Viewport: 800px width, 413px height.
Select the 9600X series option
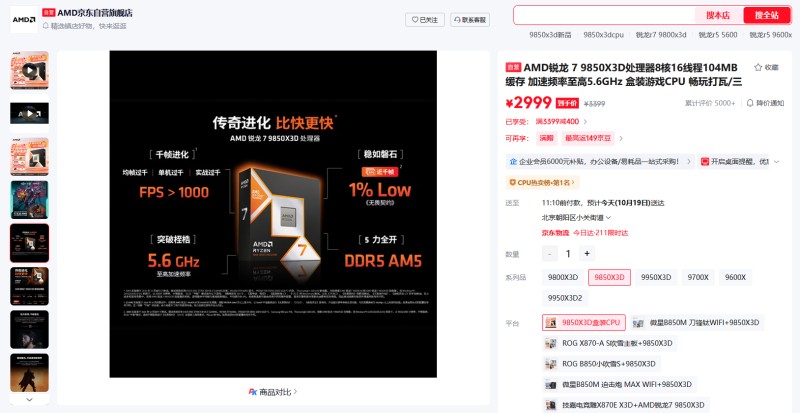(x=735, y=277)
